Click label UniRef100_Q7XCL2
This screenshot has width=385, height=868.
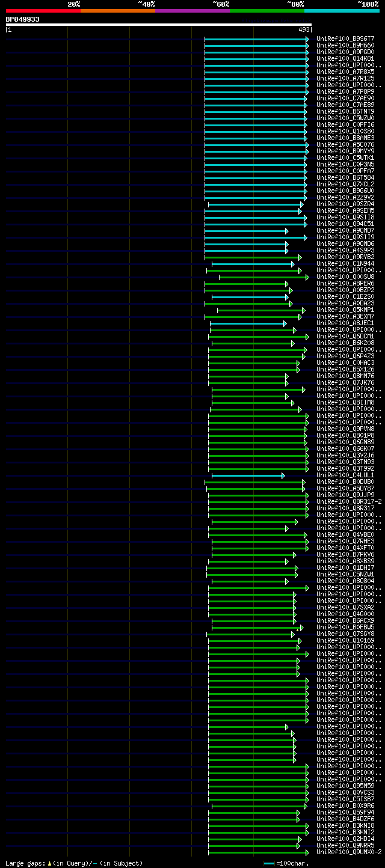click(x=345, y=184)
